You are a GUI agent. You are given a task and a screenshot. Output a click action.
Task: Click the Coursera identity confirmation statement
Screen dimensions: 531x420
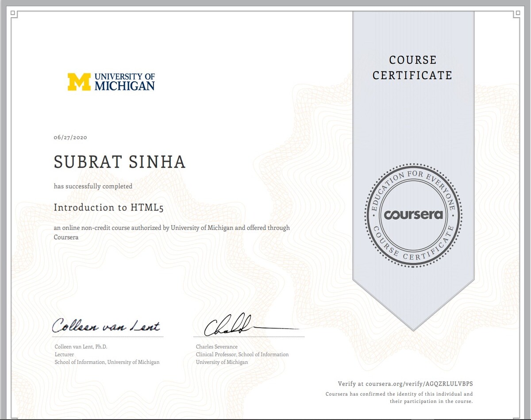[399, 397]
